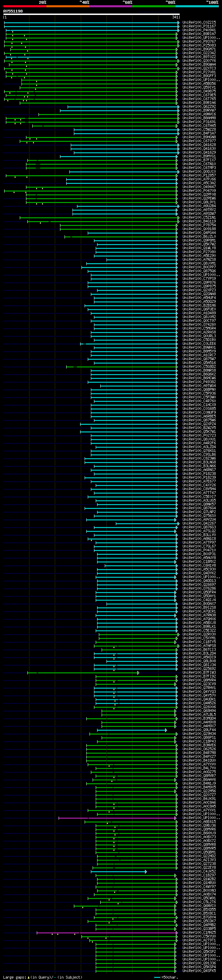This screenshot has height=980, width=222.
Task: Click the cyan alignment bar for UniRef100_C4JK52
Action: [119, 872]
